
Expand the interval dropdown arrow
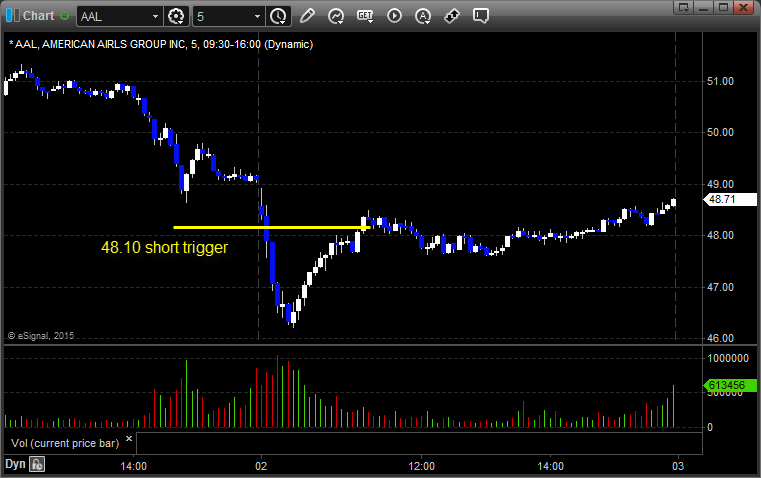tap(258, 16)
